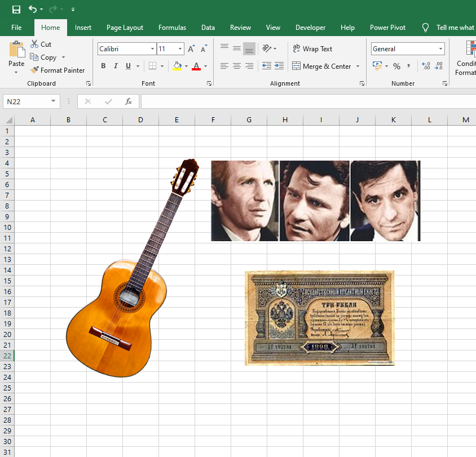This screenshot has height=457, width=476.
Task: Toggle Italic formatting
Action: [116, 66]
